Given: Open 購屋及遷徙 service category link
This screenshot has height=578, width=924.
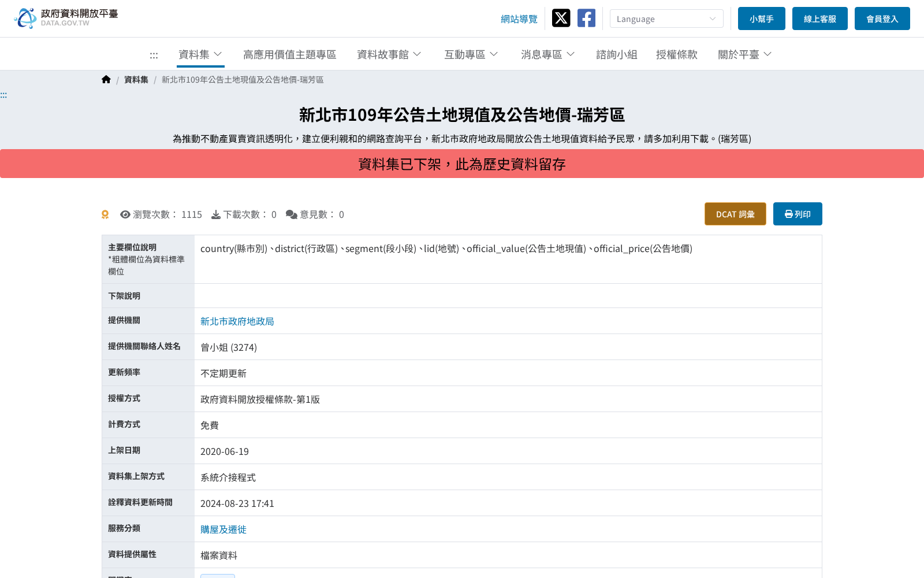Looking at the screenshot, I should click(x=223, y=529).
